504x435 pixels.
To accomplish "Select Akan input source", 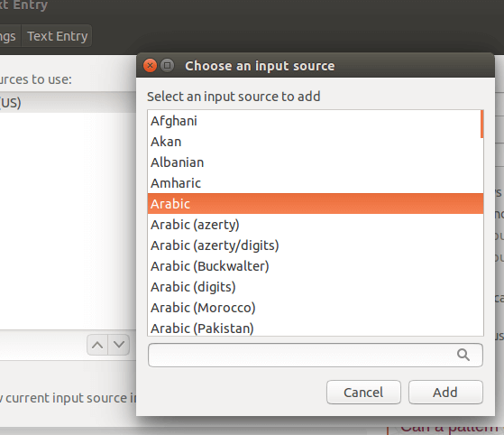I will (316, 142).
